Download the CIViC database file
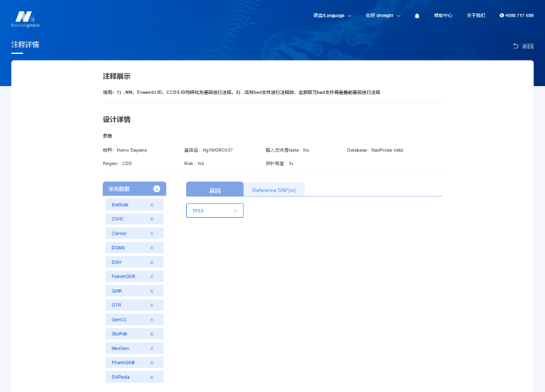Screen dimensions: 545x392 pyautogui.click(x=152, y=219)
